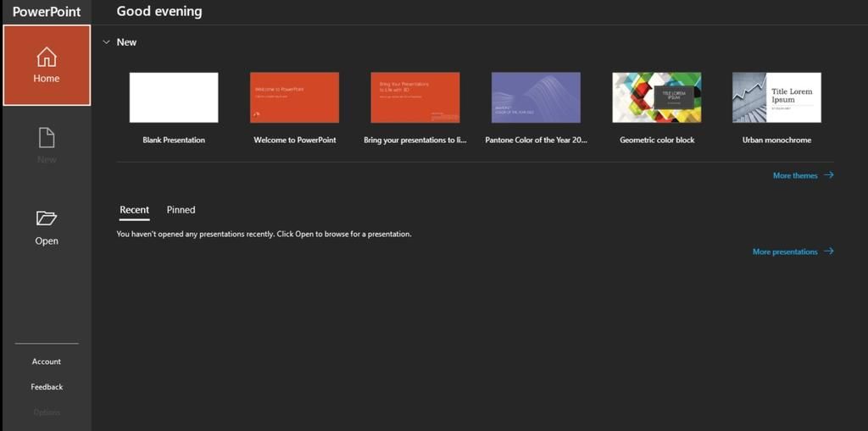This screenshot has height=431, width=868.
Task: Click the Bring your presentations to li... label
Action: [x=415, y=140]
